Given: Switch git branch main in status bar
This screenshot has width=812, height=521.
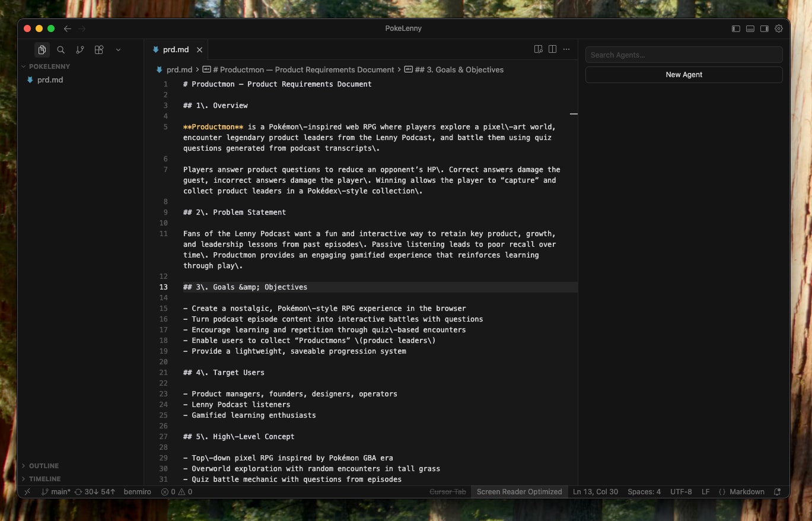Looking at the screenshot, I should 56,492.
